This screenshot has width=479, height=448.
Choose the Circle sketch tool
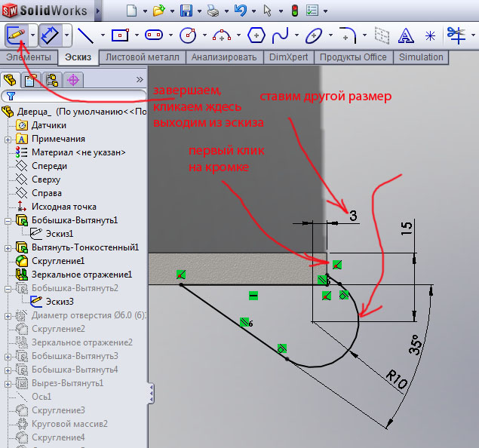[x=188, y=35]
